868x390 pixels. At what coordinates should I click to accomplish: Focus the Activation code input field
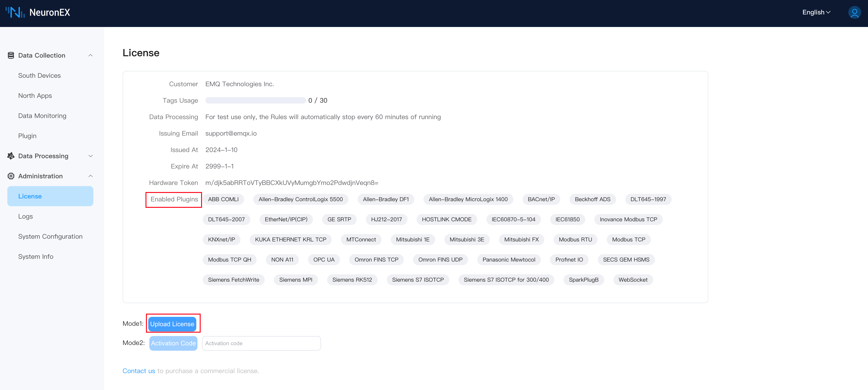coord(261,343)
